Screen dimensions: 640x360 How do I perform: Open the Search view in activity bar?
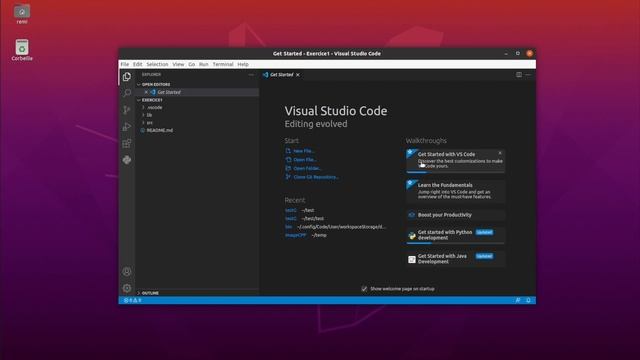tap(127, 93)
